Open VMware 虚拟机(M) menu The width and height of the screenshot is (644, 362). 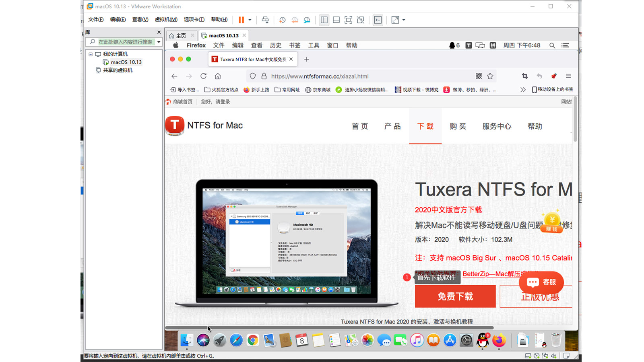point(166,19)
